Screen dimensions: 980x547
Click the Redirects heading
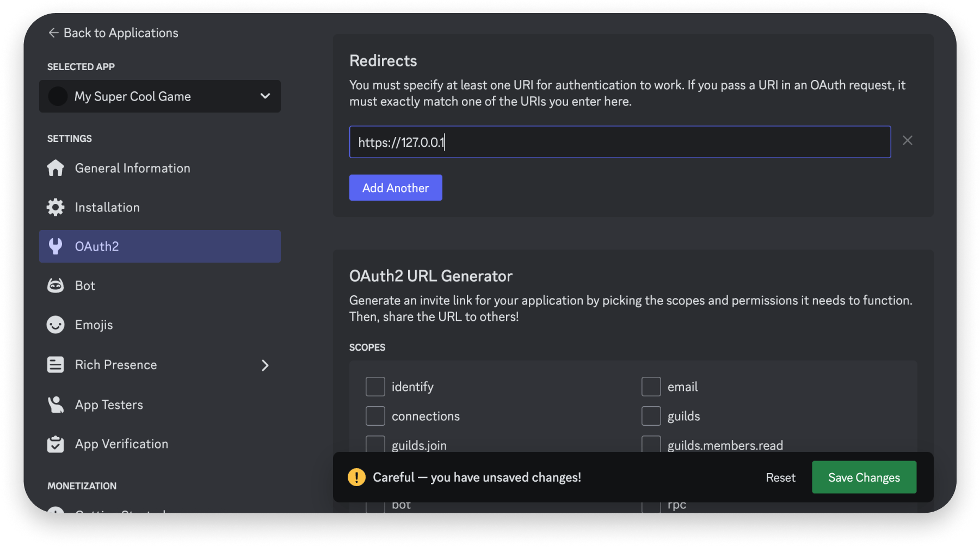383,60
